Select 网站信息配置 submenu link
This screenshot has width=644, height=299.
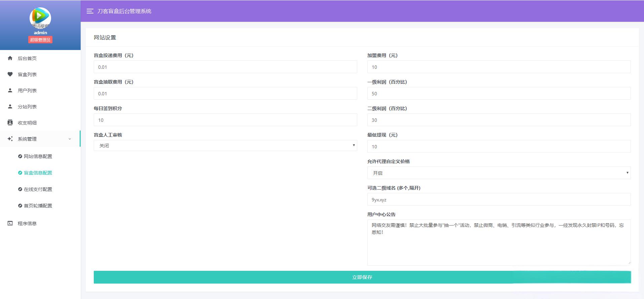tap(38, 156)
